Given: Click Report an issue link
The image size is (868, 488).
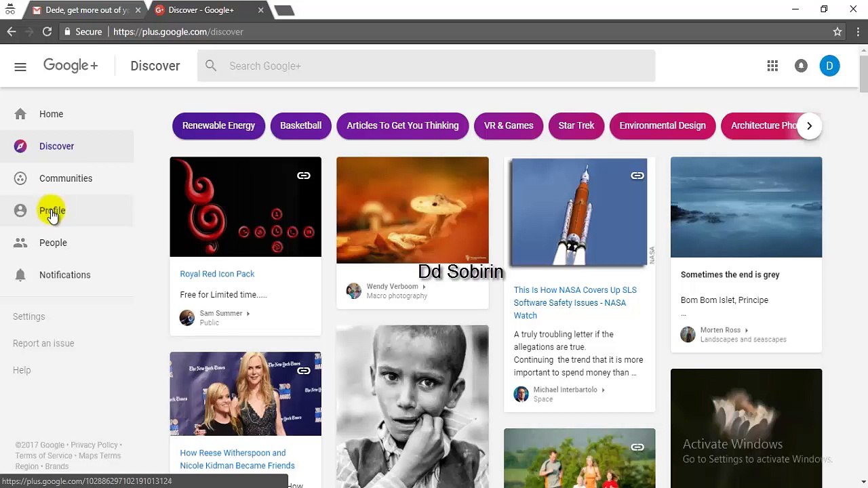Looking at the screenshot, I should point(43,343).
